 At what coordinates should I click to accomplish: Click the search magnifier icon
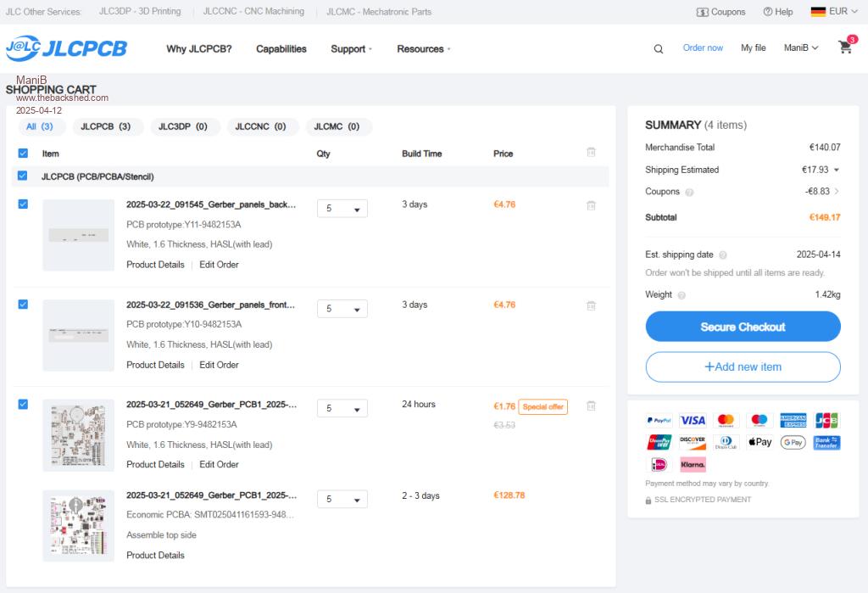659,49
